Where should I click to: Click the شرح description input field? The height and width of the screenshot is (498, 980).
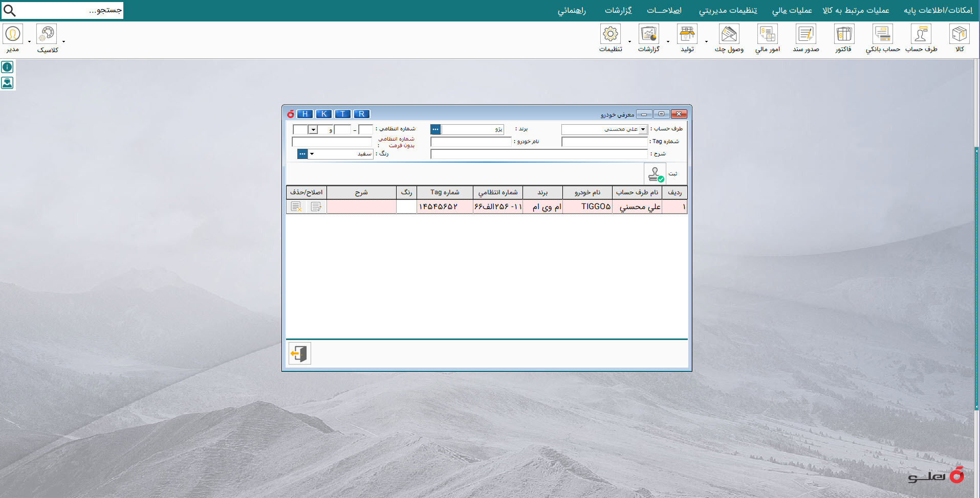point(539,154)
